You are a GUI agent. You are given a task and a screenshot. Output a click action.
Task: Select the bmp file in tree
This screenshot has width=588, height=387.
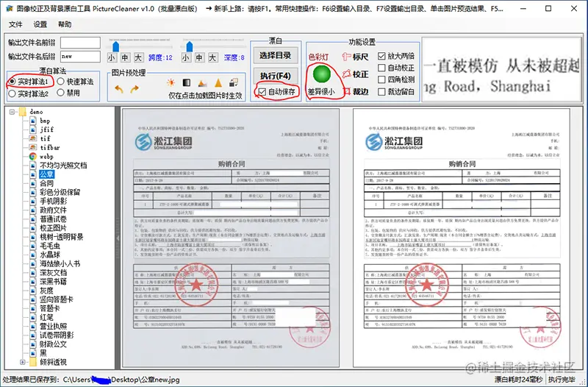click(45, 121)
